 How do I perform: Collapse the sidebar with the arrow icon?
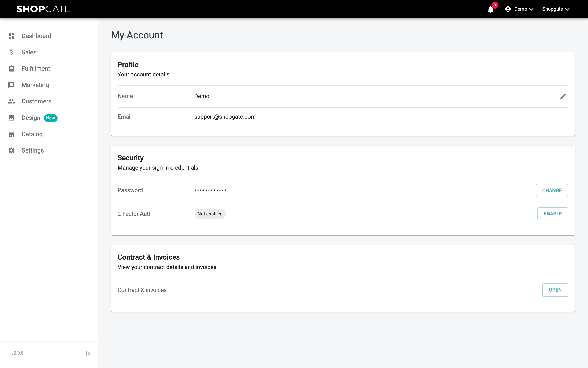tap(88, 353)
